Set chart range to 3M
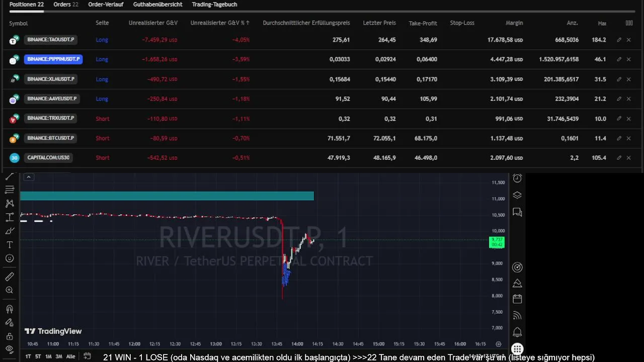This screenshot has width=644, height=362. pyautogui.click(x=59, y=356)
